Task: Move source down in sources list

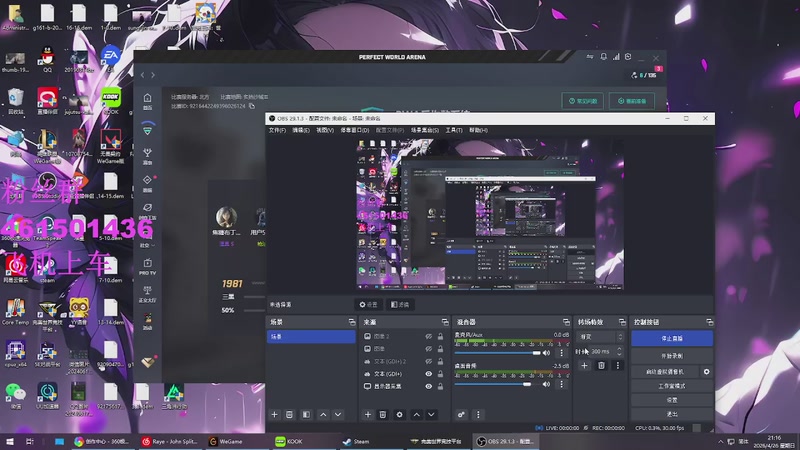Action: pyautogui.click(x=431, y=415)
